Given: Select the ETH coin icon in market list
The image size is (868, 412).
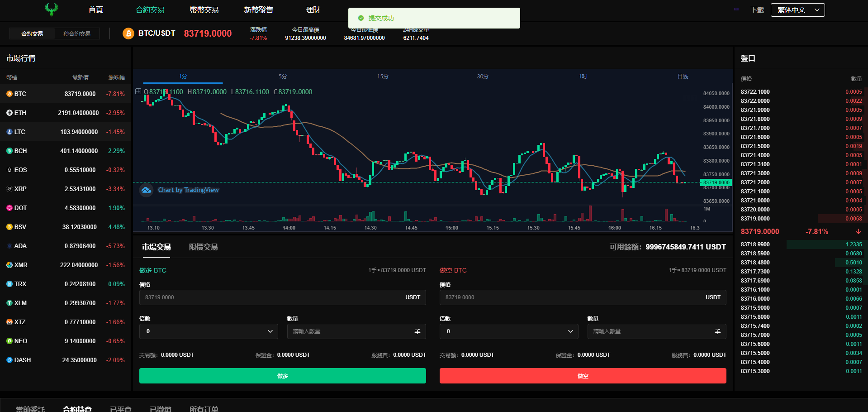Looking at the screenshot, I should [x=9, y=113].
